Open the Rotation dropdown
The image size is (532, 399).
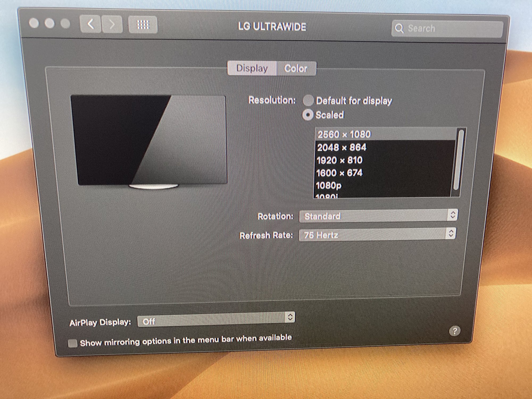point(379,216)
